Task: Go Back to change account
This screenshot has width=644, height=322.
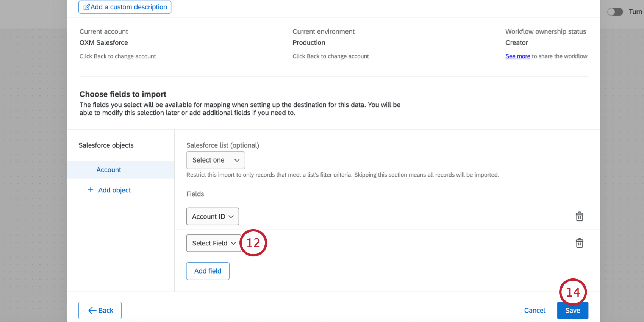Action: click(100, 311)
